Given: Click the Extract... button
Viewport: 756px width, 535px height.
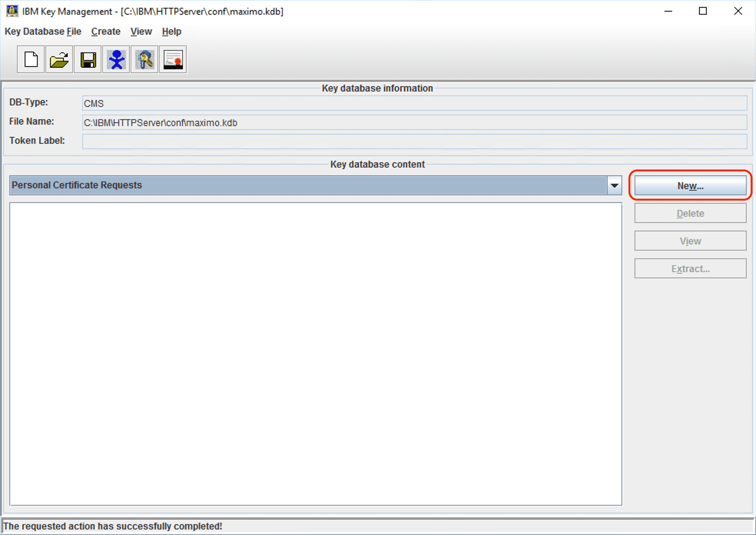Looking at the screenshot, I should click(x=690, y=269).
